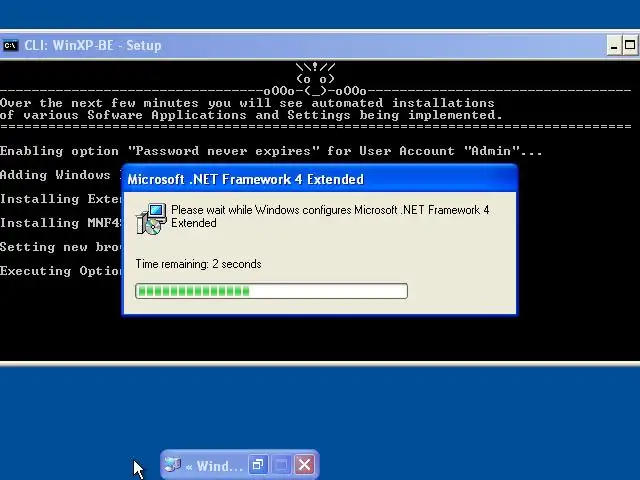Click the "Executing Optio" console line
Screen dimensions: 640x480
pyautogui.click(x=61, y=271)
